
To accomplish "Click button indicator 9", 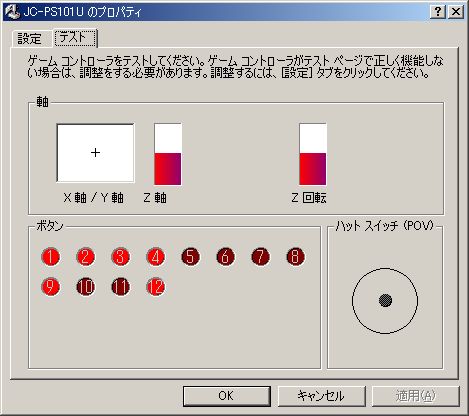I will click(50, 287).
